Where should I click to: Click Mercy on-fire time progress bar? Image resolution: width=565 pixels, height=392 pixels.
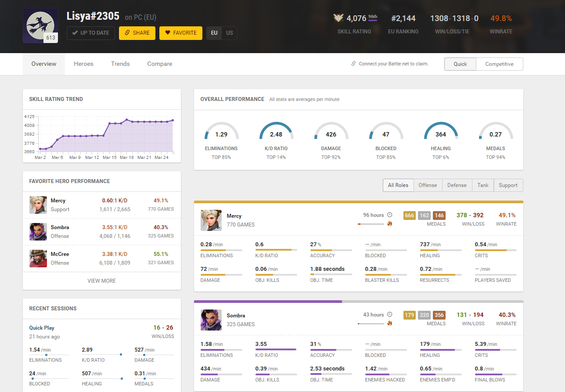coord(371,224)
